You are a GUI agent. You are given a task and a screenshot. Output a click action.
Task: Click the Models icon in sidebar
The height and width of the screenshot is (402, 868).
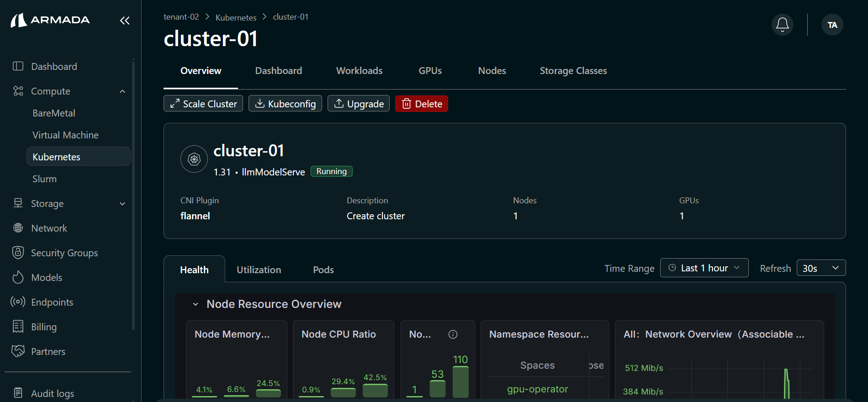coord(18,277)
